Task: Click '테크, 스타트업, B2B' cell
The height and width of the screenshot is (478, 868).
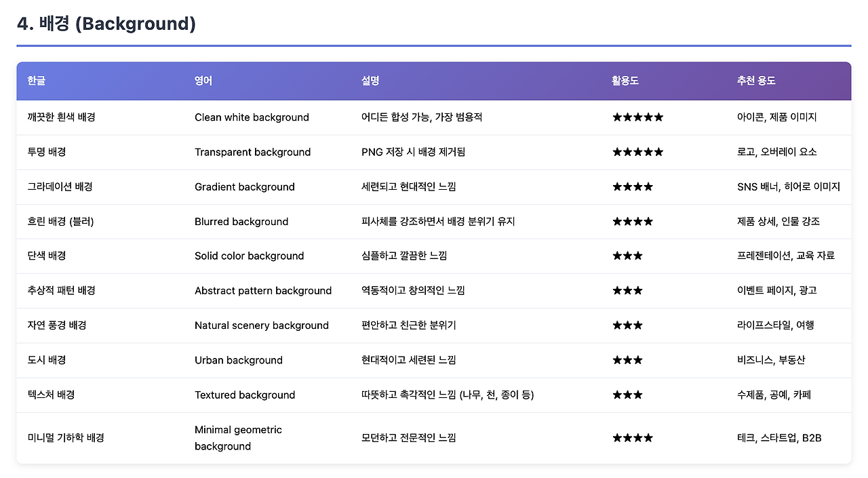Action: tap(779, 438)
